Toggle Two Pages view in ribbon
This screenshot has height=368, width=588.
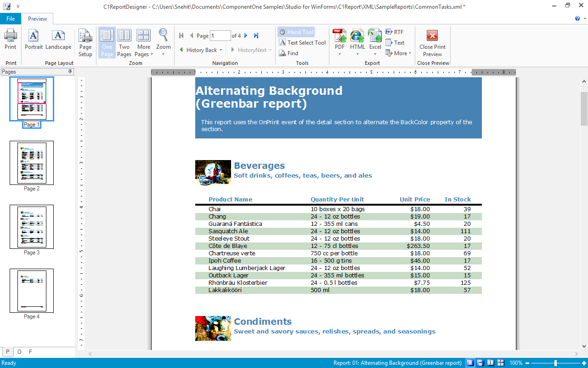124,42
